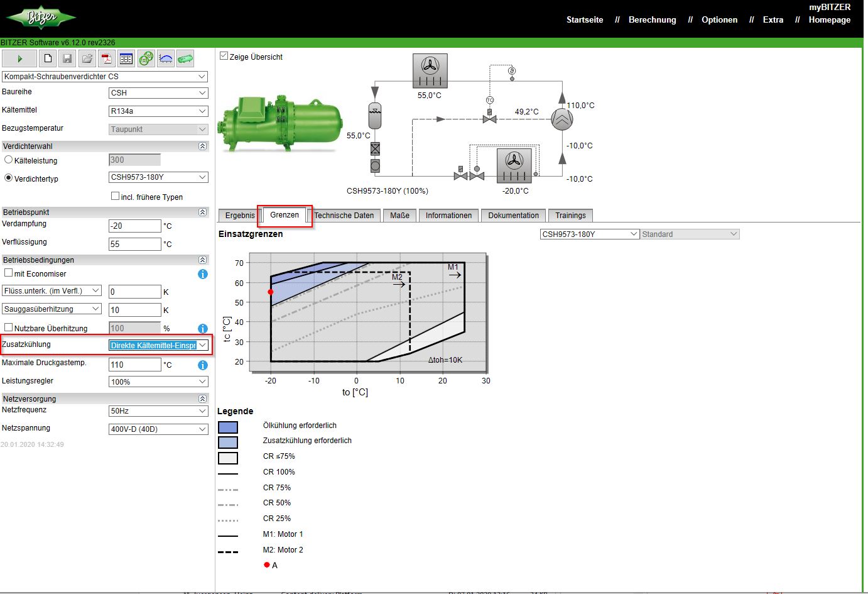Screen dimensions: 868x594
Task: Open a project with folder icon
Action: point(87,58)
